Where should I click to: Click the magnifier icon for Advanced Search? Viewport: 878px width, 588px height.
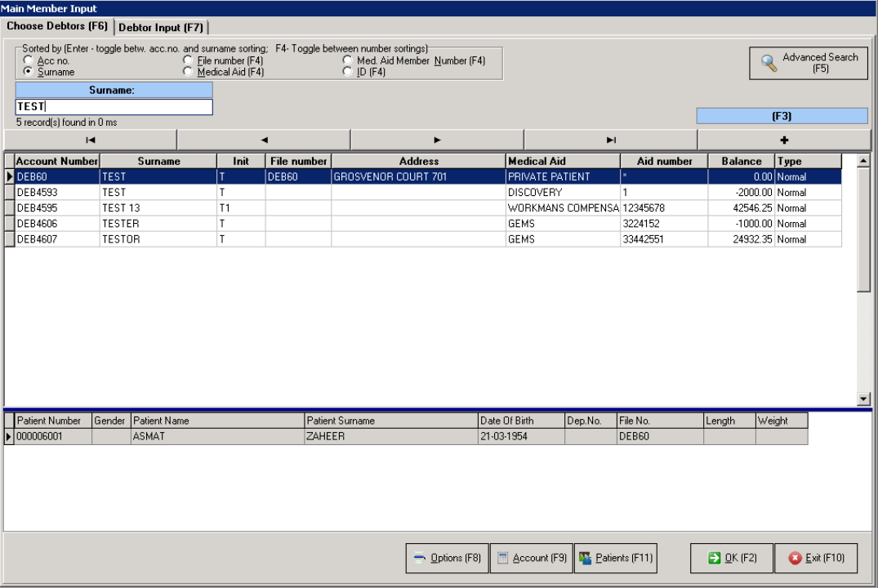pyautogui.click(x=768, y=62)
